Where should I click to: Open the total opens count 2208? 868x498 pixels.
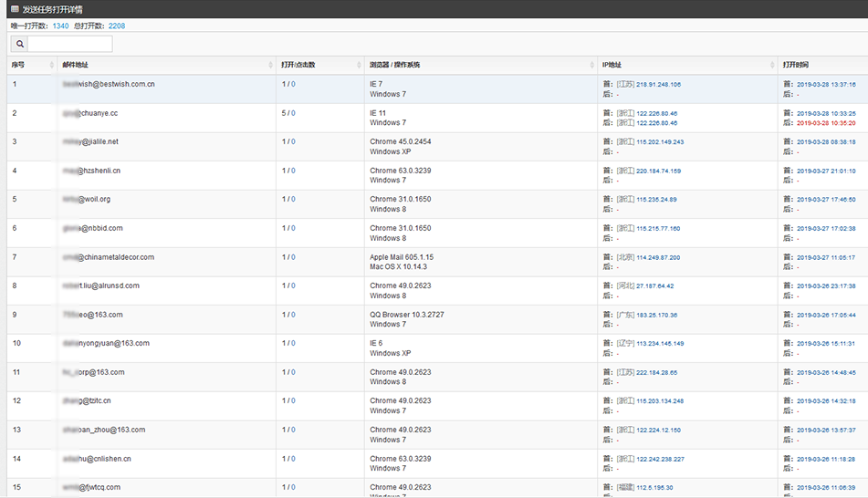click(x=117, y=26)
